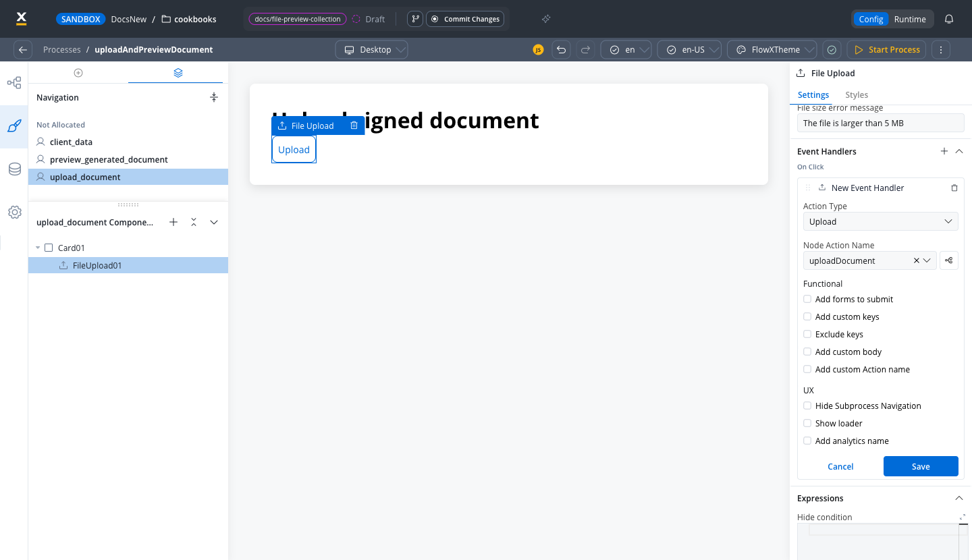
Task: Click the redo arrow in toolbar
Action: 585,49
